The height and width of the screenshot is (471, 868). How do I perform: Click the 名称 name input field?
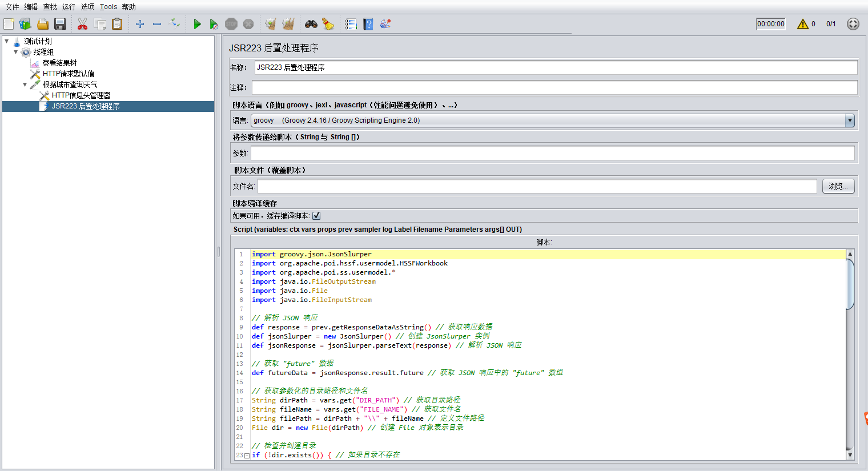[556, 67]
